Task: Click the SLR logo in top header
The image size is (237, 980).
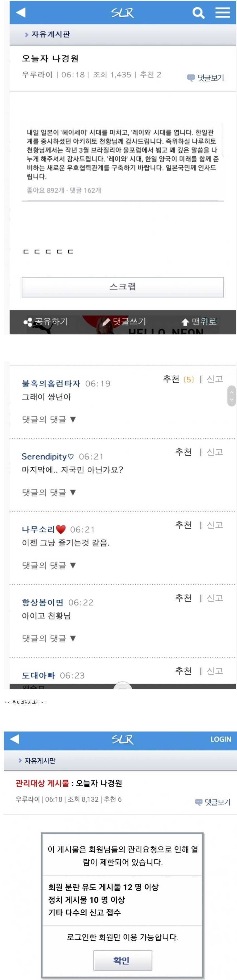Action: click(123, 13)
